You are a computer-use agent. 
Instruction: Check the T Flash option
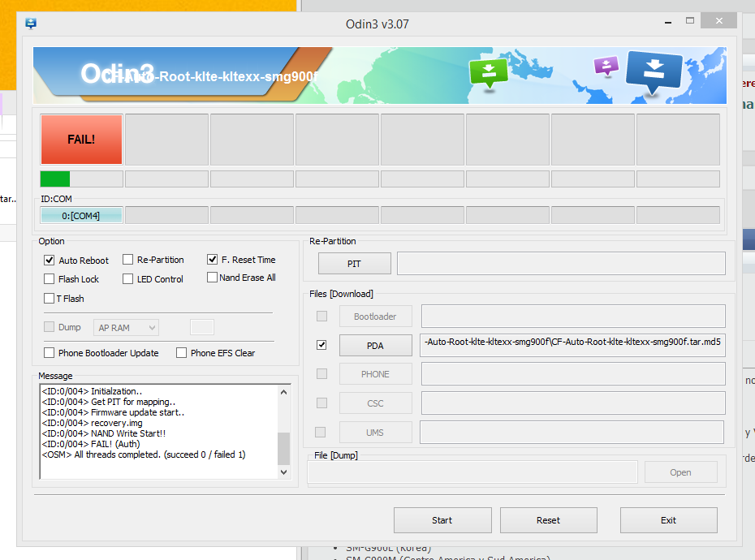tap(49, 299)
